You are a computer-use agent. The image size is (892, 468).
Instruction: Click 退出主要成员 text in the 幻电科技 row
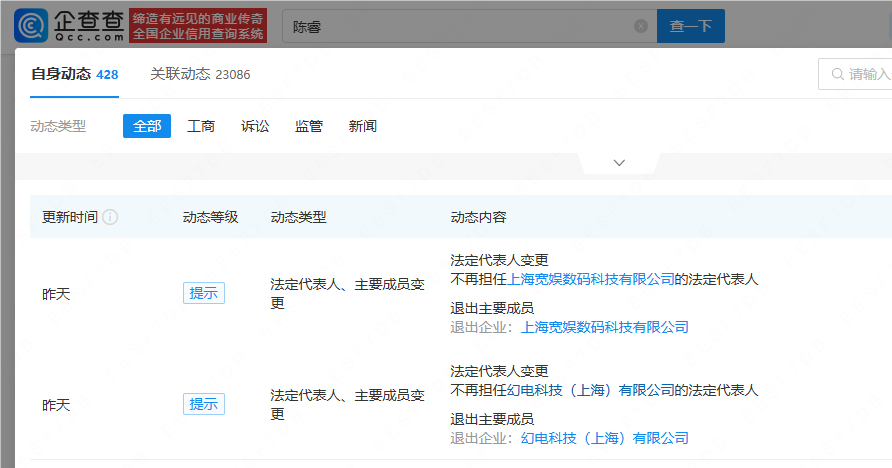(492, 419)
